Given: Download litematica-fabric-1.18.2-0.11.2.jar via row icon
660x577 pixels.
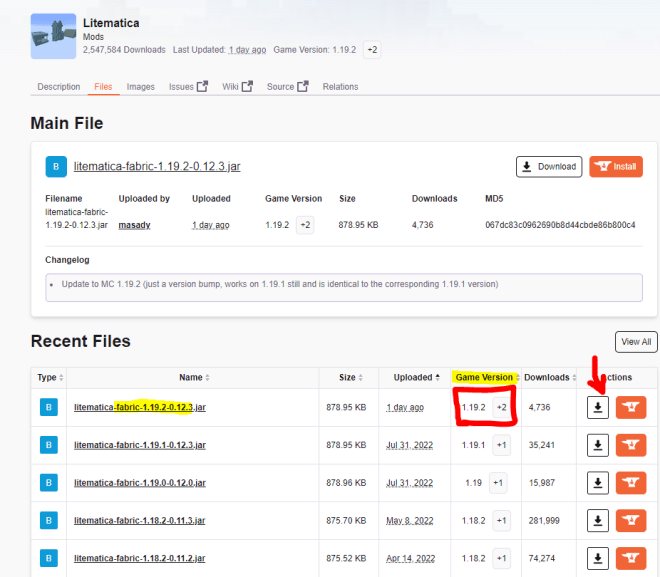Looking at the screenshot, I should tap(598, 558).
